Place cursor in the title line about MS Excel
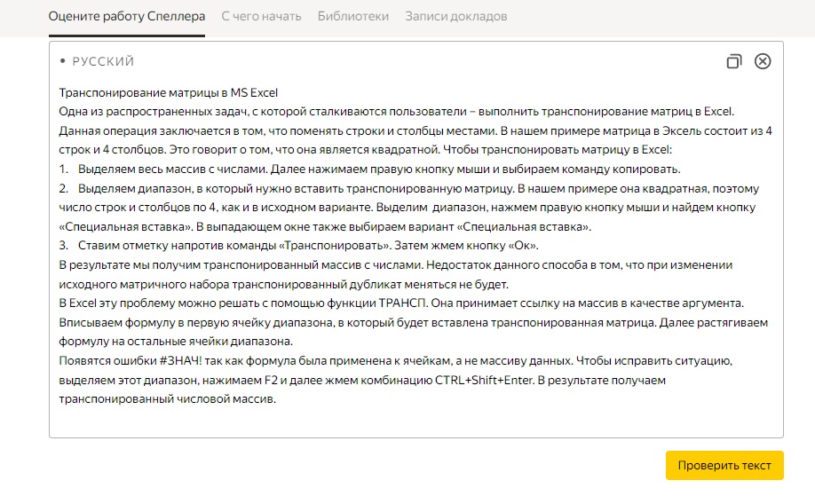 point(169,92)
